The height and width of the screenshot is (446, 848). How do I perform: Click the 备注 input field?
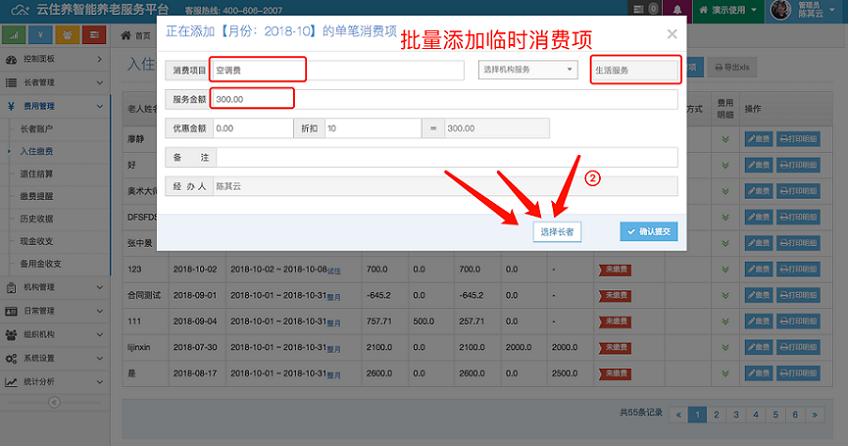click(446, 158)
